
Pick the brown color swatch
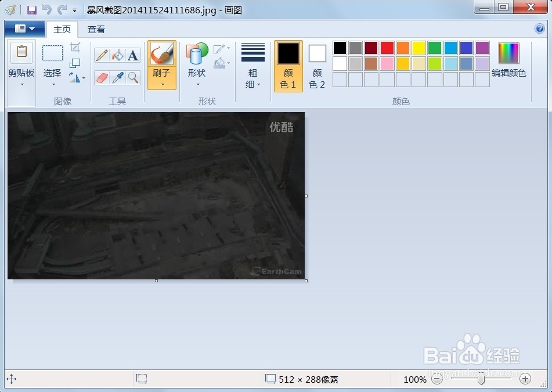click(x=371, y=64)
